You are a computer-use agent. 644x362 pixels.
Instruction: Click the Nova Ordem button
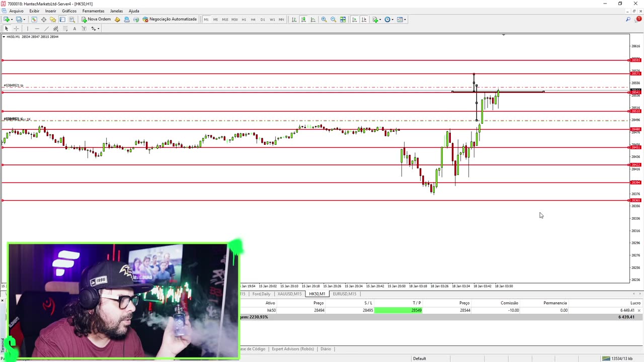96,20
